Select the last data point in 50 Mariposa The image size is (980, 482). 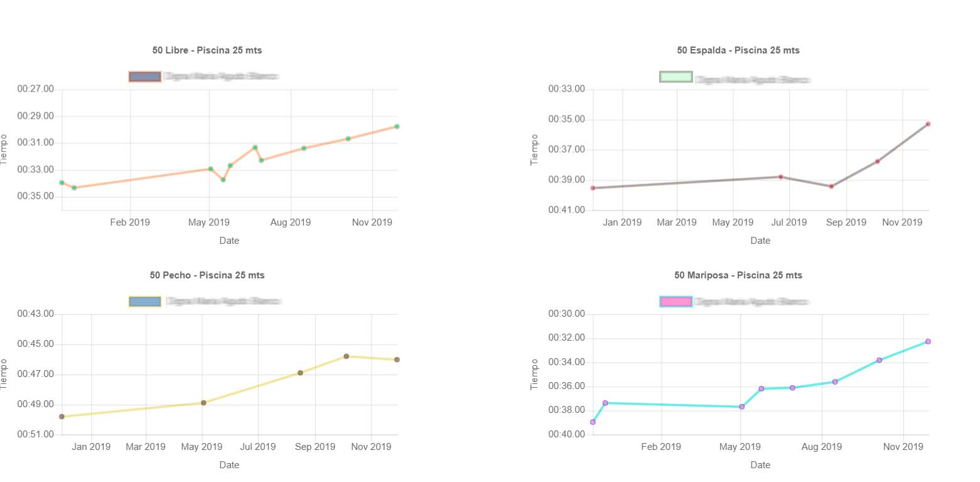[x=928, y=341]
